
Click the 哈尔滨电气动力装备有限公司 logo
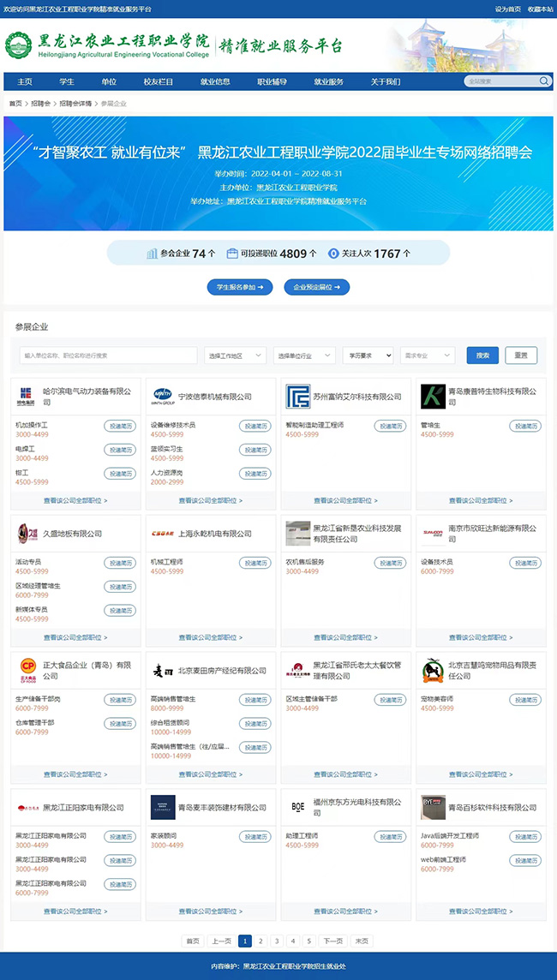(x=27, y=397)
